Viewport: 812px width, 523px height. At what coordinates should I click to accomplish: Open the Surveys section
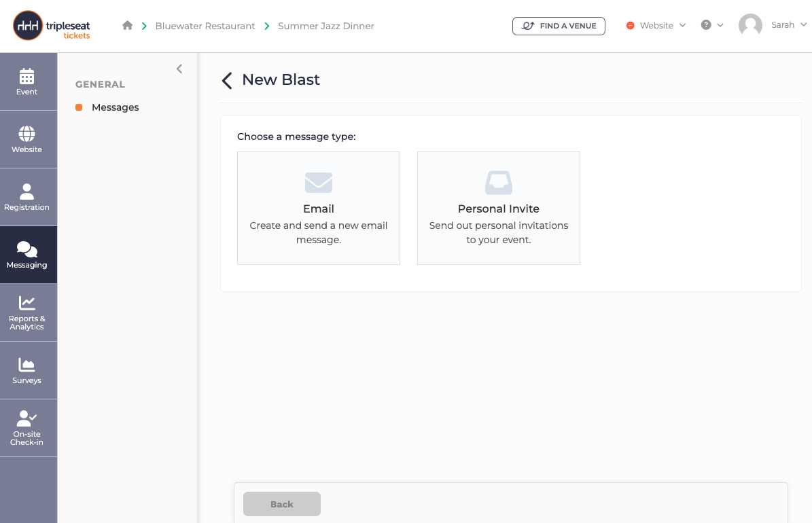click(x=29, y=370)
